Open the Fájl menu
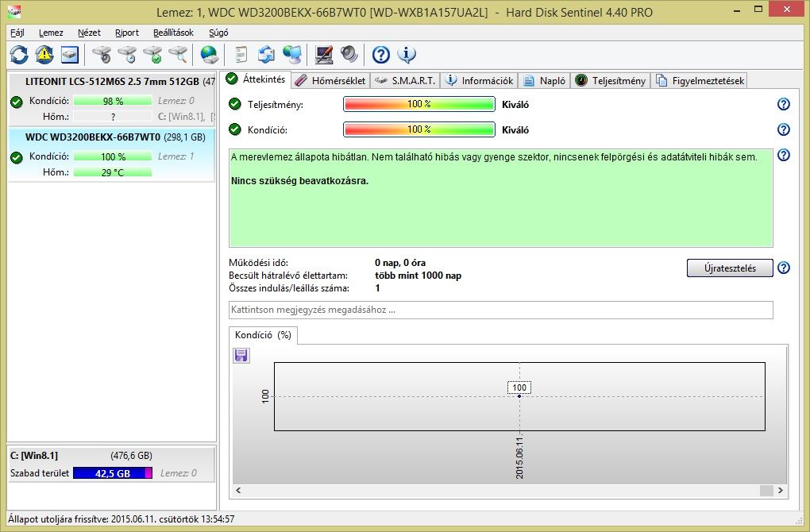Screen dimensions: 810x532 (17, 33)
